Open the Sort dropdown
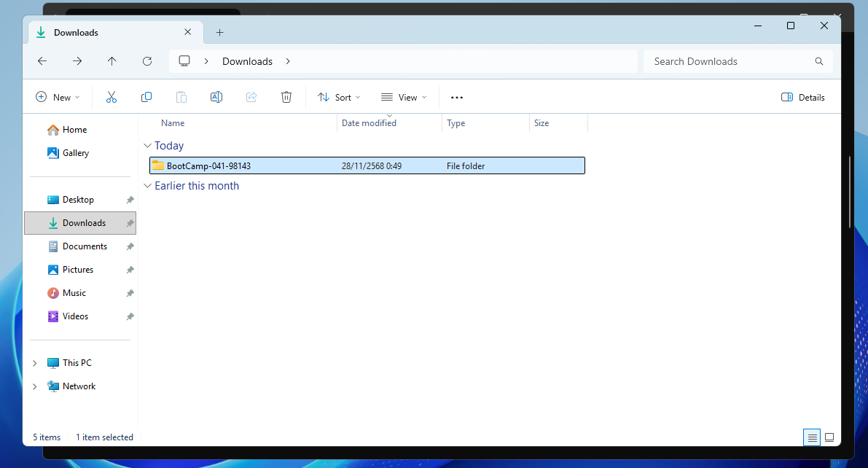Viewport: 868px width, 468px height. (339, 97)
